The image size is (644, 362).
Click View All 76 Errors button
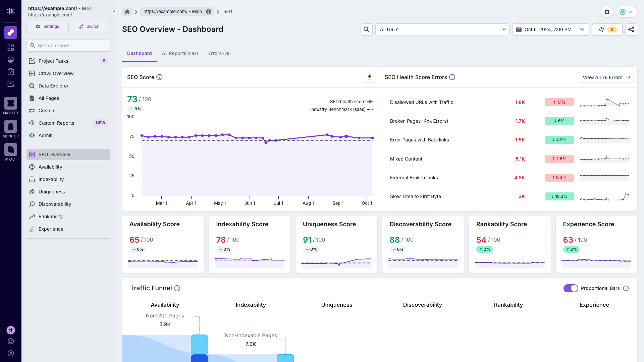point(606,77)
